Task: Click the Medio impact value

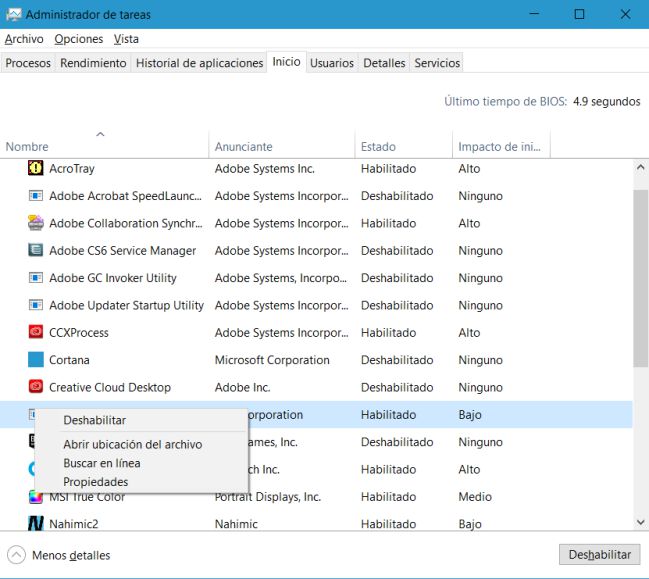Action: tap(475, 497)
